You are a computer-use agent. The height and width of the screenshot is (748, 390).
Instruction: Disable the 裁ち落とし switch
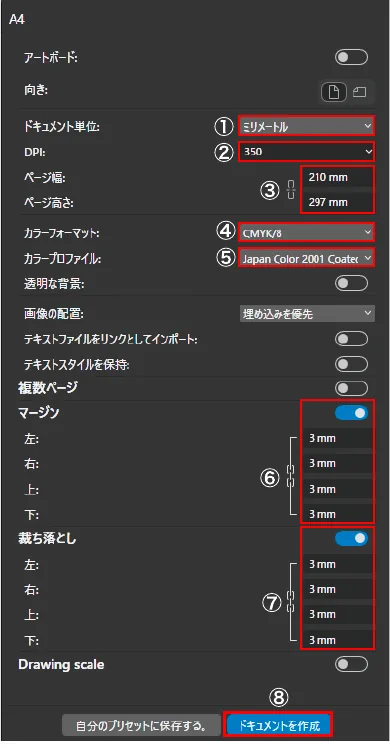351,539
